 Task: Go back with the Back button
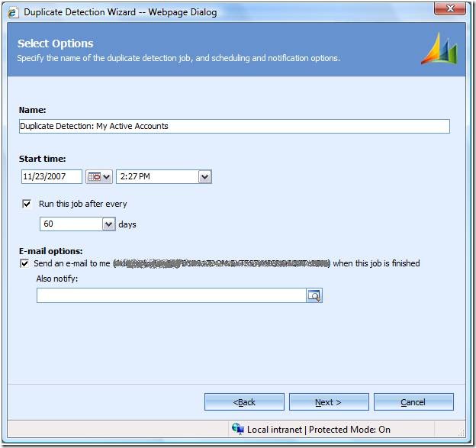(x=244, y=402)
